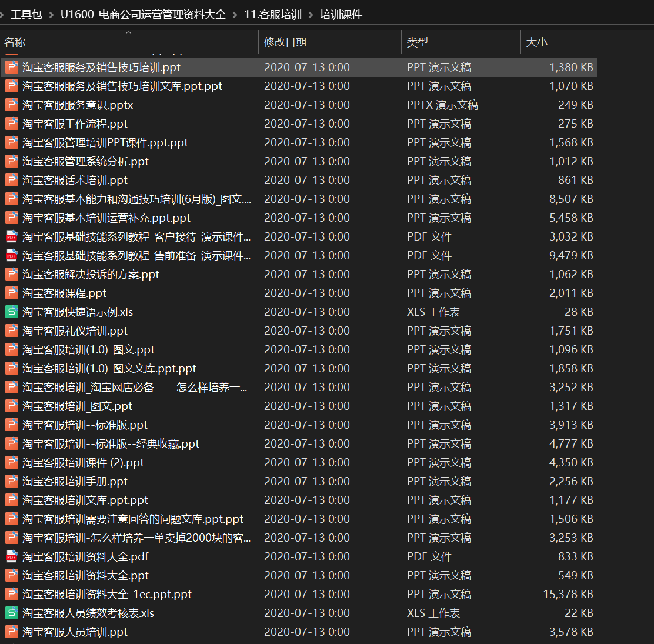Open the chevron after U1600-电商公司运营管理资料大全

coord(235,15)
